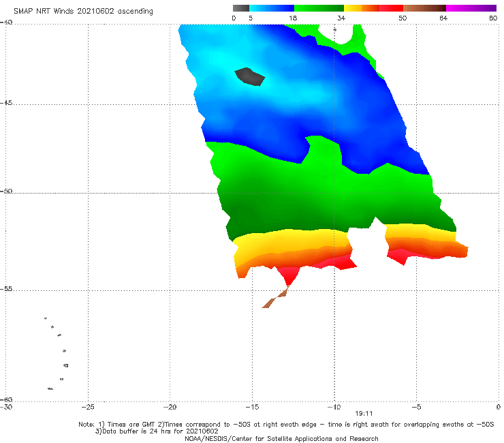Click the colorbar label '18'
This screenshot has height=443, width=504.
click(293, 18)
